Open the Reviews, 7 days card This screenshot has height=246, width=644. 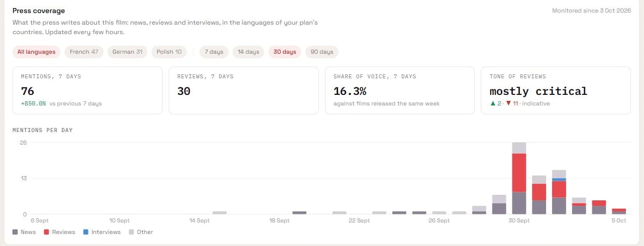[x=244, y=90]
